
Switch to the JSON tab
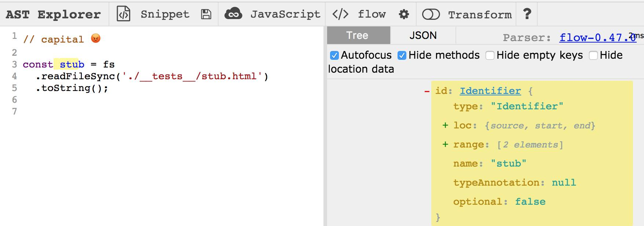point(423,35)
